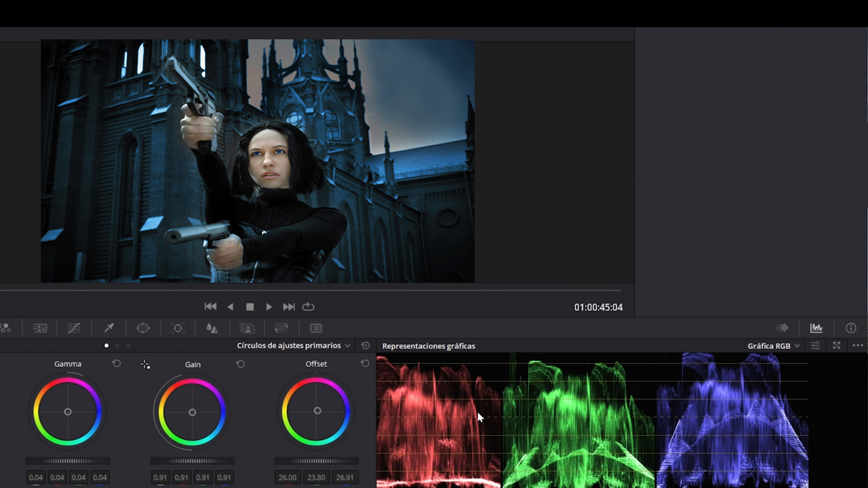Select the Gamma red value field
The image size is (868, 488).
point(58,477)
